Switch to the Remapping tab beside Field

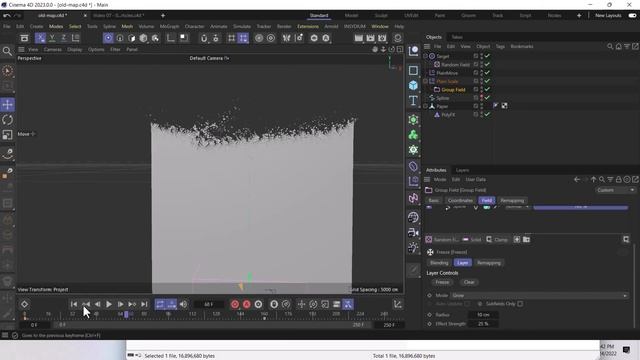pos(512,200)
